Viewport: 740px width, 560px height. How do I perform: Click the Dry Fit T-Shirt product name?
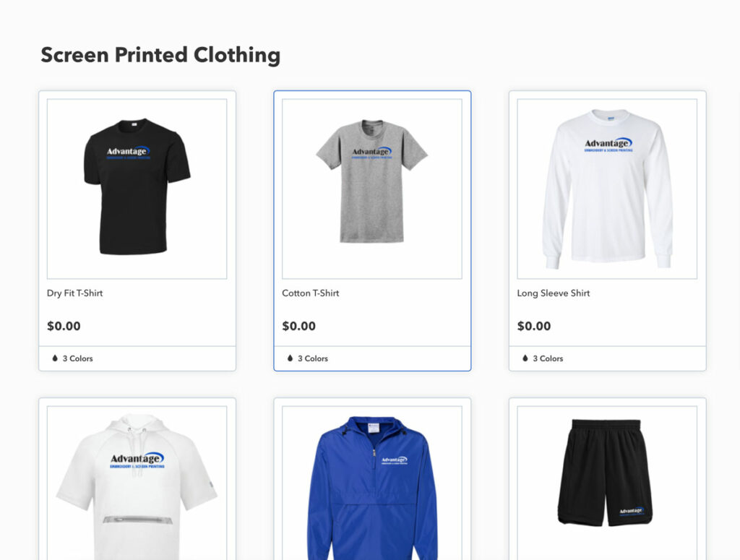point(74,293)
